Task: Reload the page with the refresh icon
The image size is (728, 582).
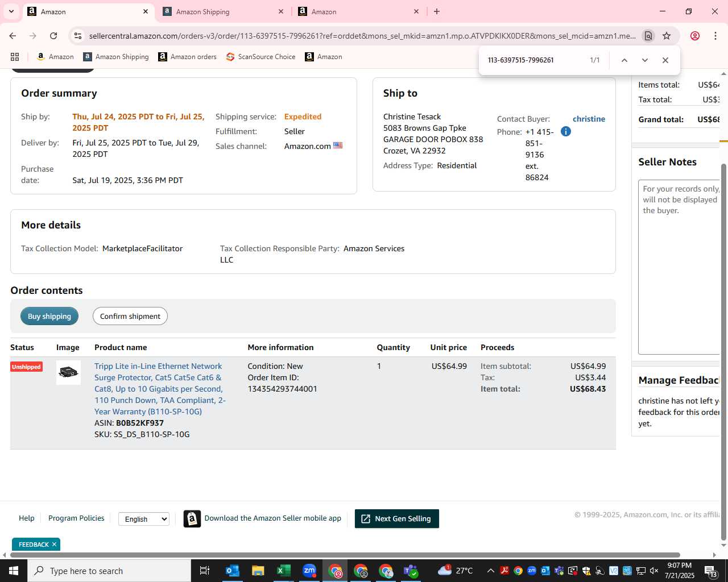Action: coord(53,36)
